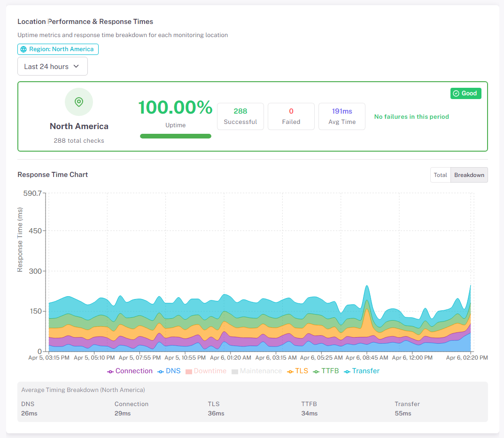Click the location pin icon above North America
Image resolution: width=504 pixels, height=438 pixels.
79,102
